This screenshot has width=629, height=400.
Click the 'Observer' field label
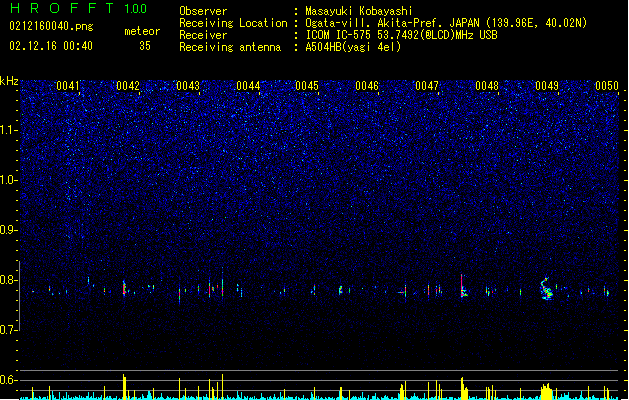(203, 11)
